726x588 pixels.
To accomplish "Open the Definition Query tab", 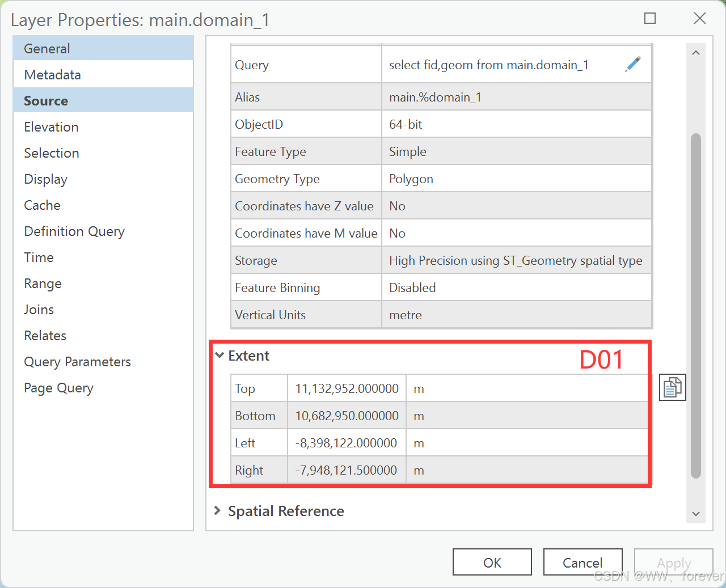I will click(103, 231).
